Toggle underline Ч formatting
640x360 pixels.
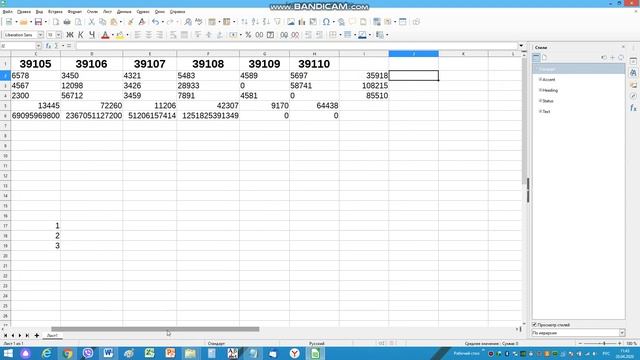tap(92, 35)
